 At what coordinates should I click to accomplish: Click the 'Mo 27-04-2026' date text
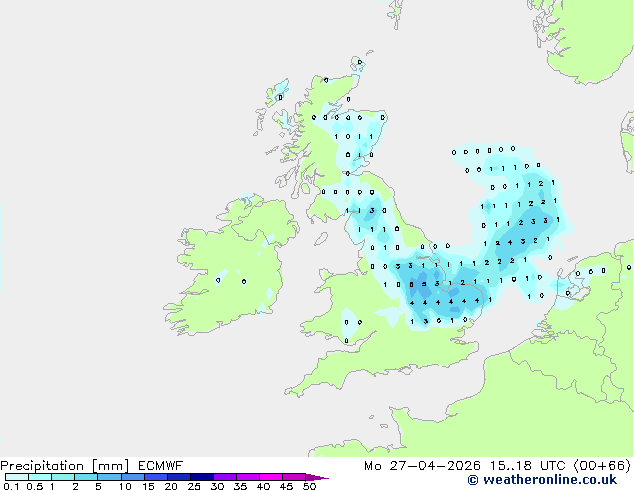pyautogui.click(x=422, y=466)
